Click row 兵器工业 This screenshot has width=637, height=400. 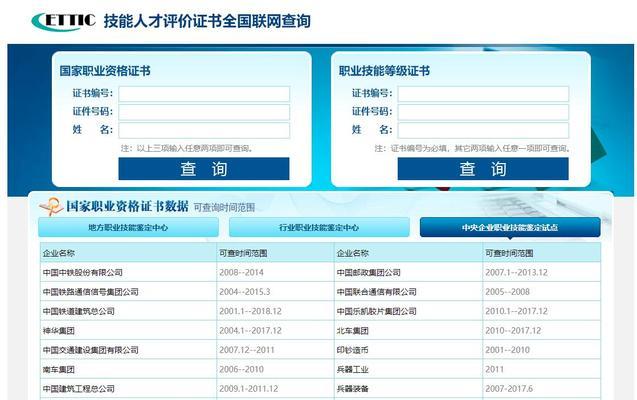click(x=353, y=370)
